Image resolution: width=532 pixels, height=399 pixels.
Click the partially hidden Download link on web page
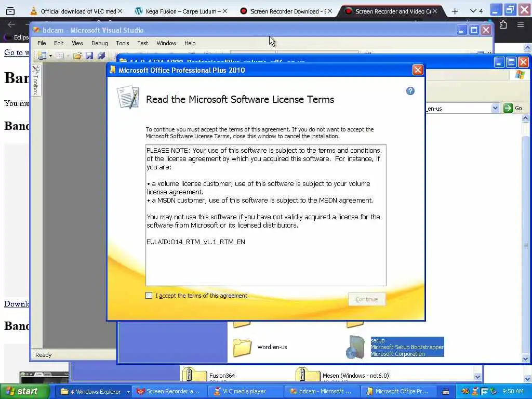(16, 303)
